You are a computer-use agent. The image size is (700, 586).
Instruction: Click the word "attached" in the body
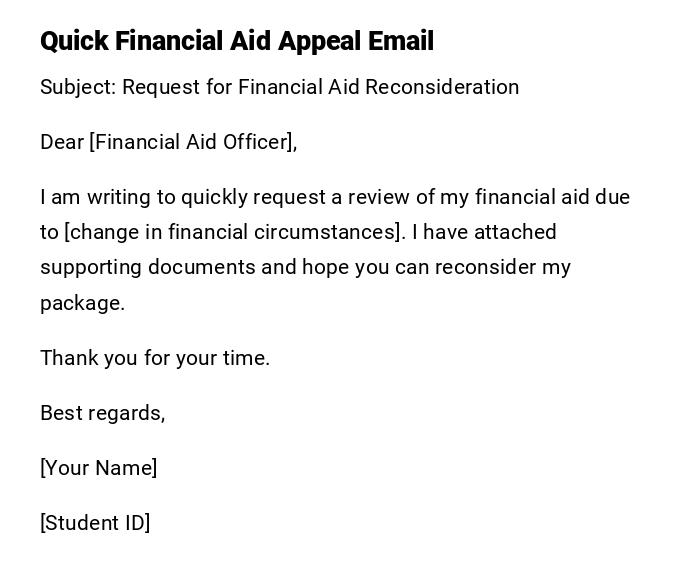coord(515,232)
